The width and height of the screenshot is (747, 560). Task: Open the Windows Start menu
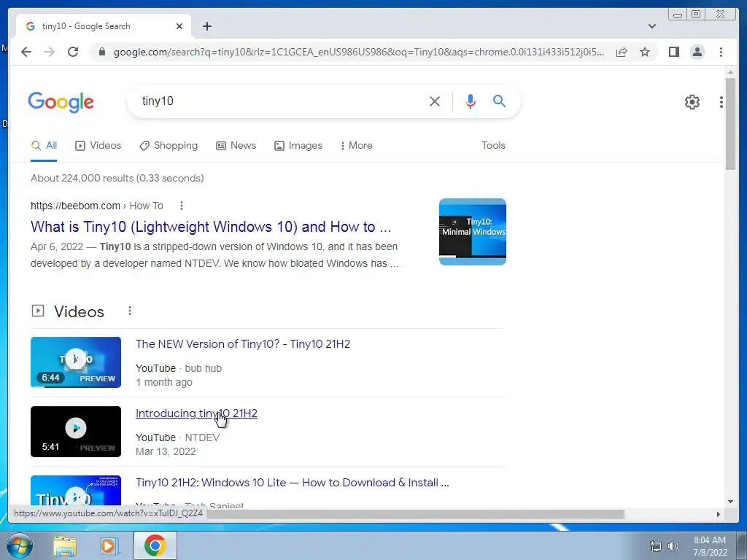(20, 545)
